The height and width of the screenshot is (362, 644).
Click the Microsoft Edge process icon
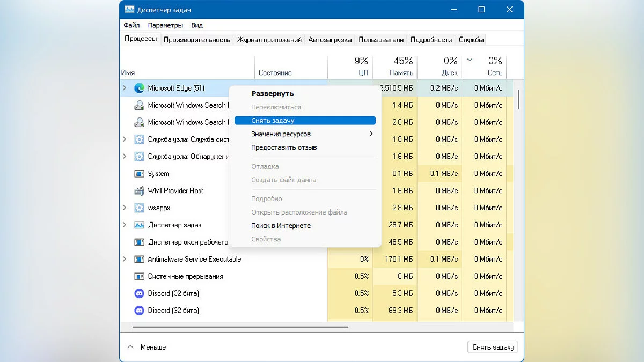click(140, 88)
